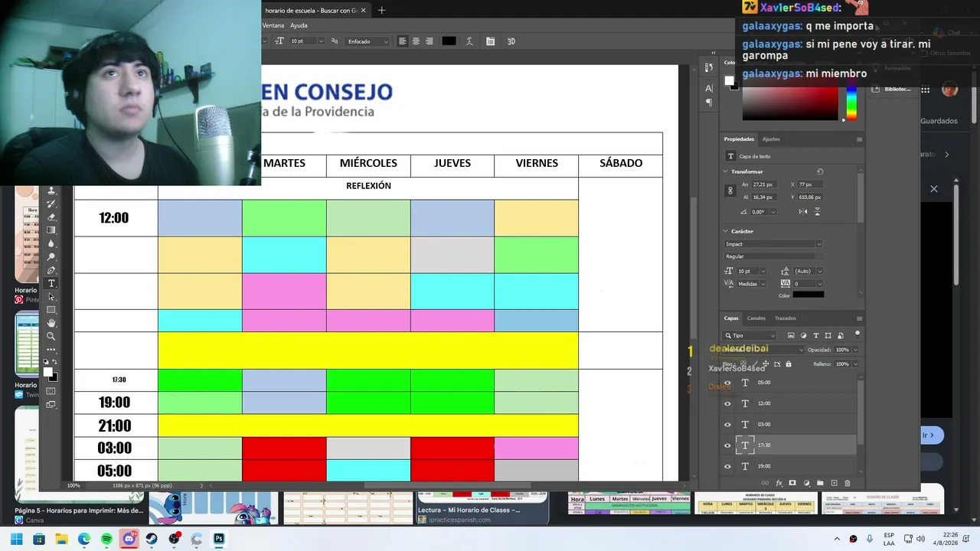Add a layer mask
This screenshot has height=551, width=980.
tap(792, 483)
